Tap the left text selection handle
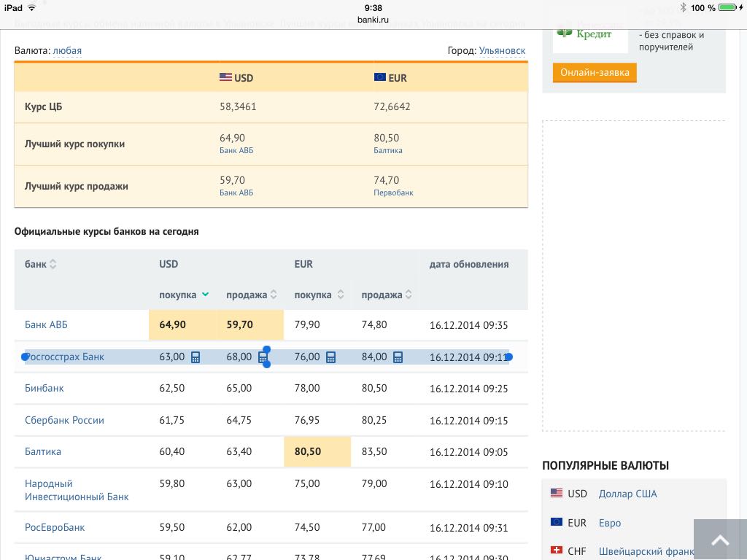Viewport: 747px width, 560px height. point(26,357)
